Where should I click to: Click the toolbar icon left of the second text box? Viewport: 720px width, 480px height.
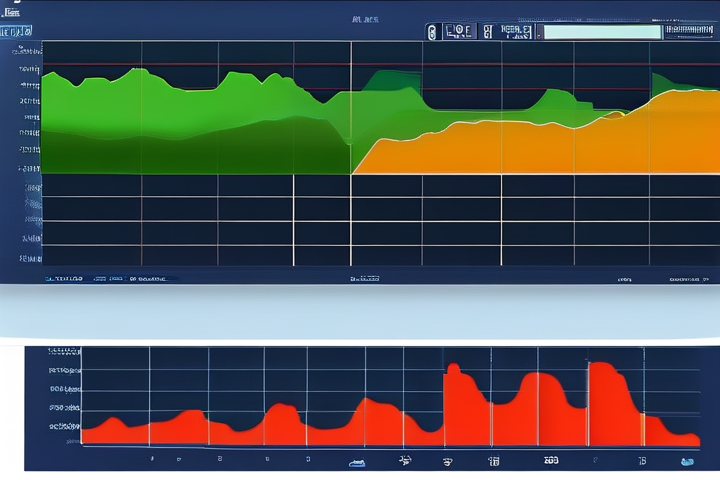[x=487, y=32]
